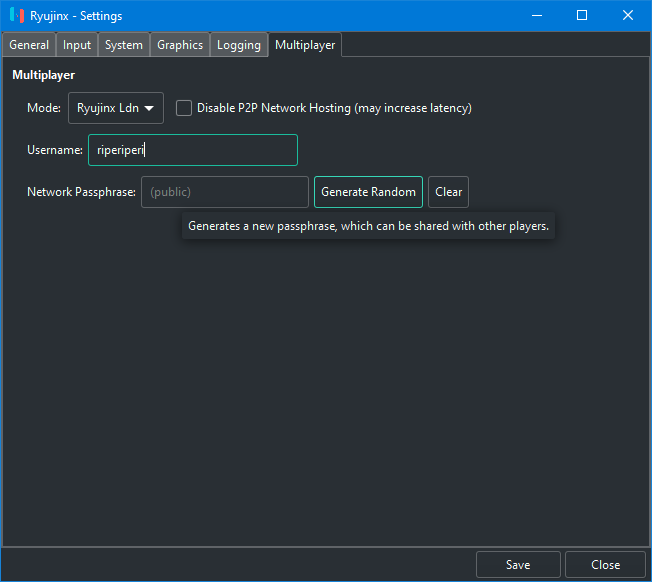The image size is (652, 582).
Task: Click the Close button at the bottom
Action: (x=605, y=565)
